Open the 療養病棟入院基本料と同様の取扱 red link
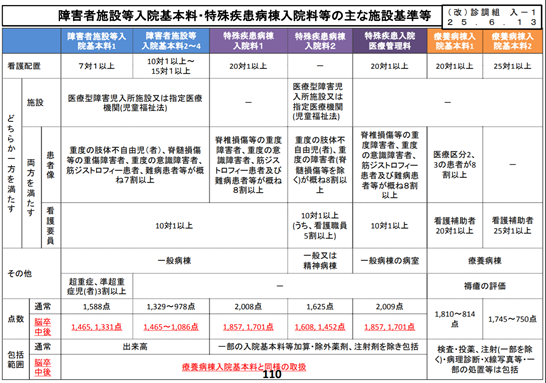 (x=244, y=367)
